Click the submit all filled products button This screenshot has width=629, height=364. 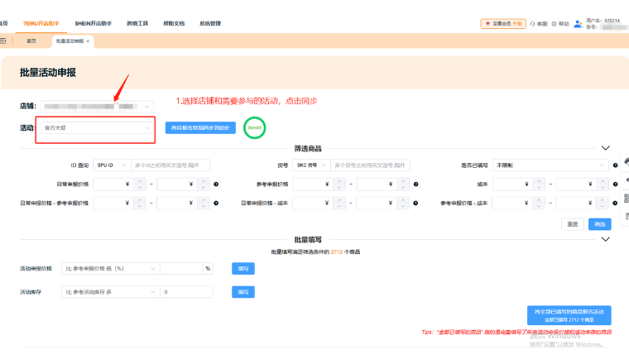pyautogui.click(x=569, y=315)
